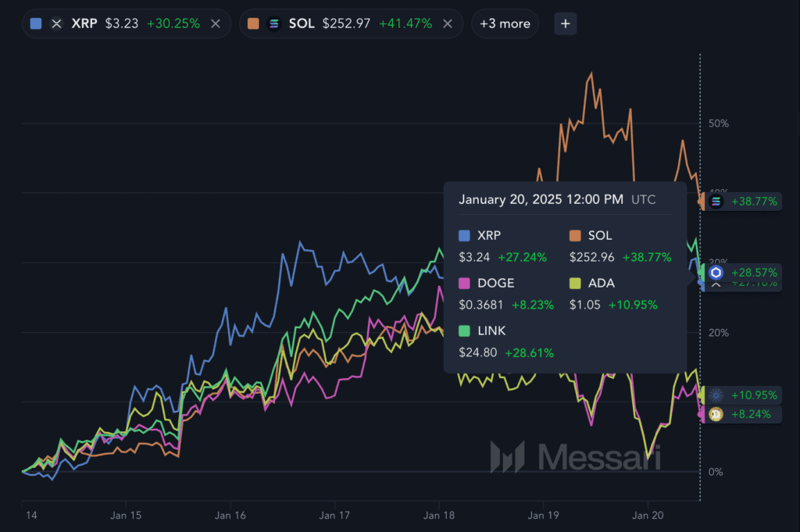Click the 50% gridline label on the y-axis
The image size is (800, 532).
pyautogui.click(x=718, y=123)
